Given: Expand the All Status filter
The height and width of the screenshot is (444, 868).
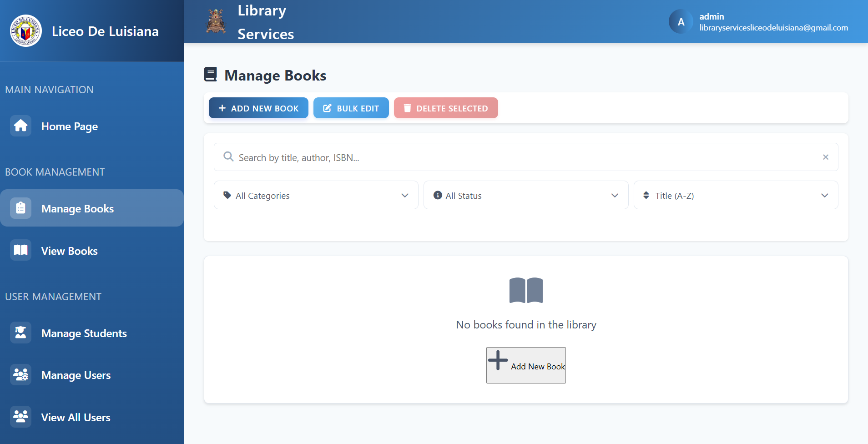Looking at the screenshot, I should 525,195.
